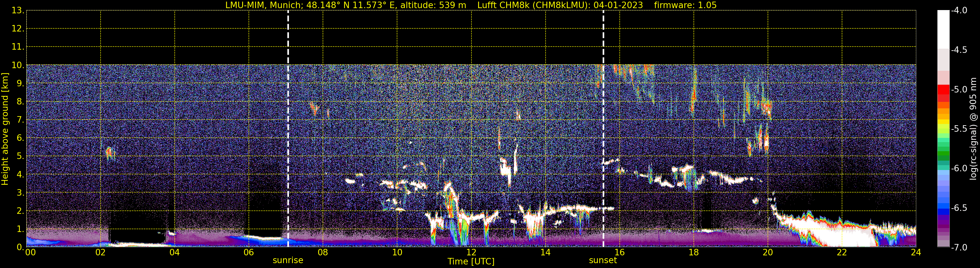Click the 'firmware: 1.05' title text
This screenshot has width=980, height=268.
685,5
